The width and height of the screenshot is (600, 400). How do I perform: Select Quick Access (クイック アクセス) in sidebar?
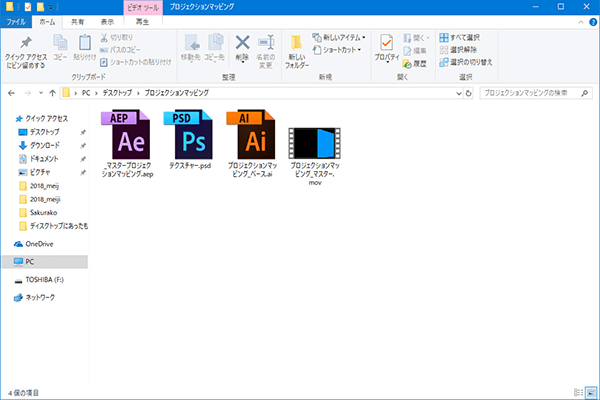[x=42, y=119]
